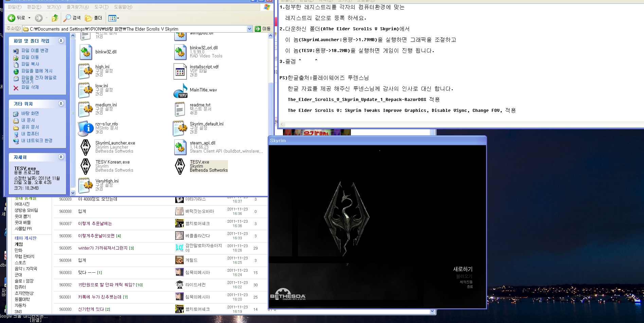Select the rzr-s1ur.nfo info file
The height and width of the screenshot is (323, 644).
(x=86, y=128)
